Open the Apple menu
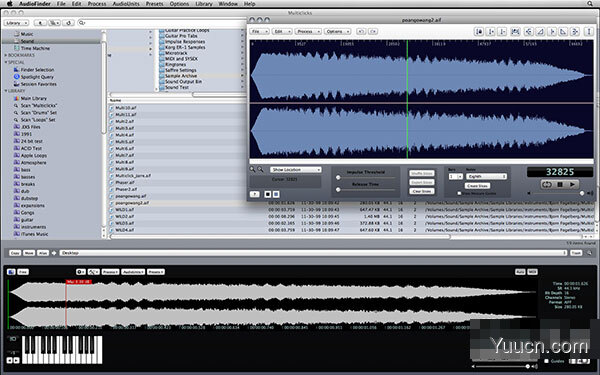This screenshot has height=375, width=600. pyautogui.click(x=10, y=3)
